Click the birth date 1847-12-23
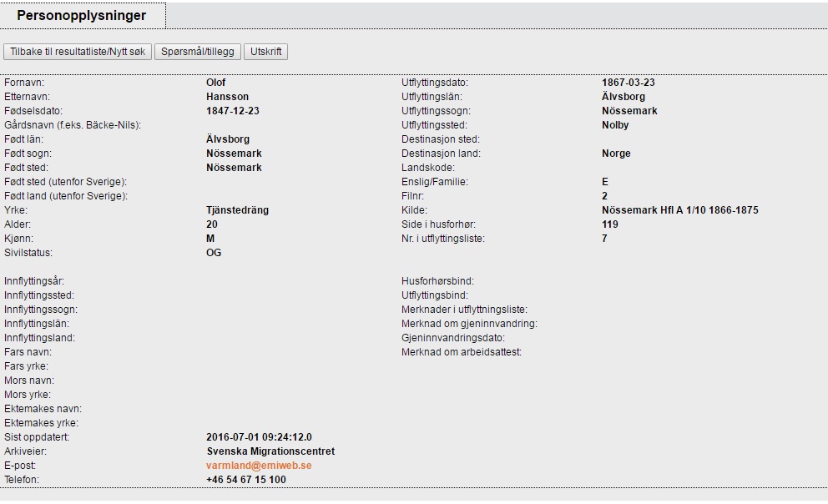 (x=238, y=111)
